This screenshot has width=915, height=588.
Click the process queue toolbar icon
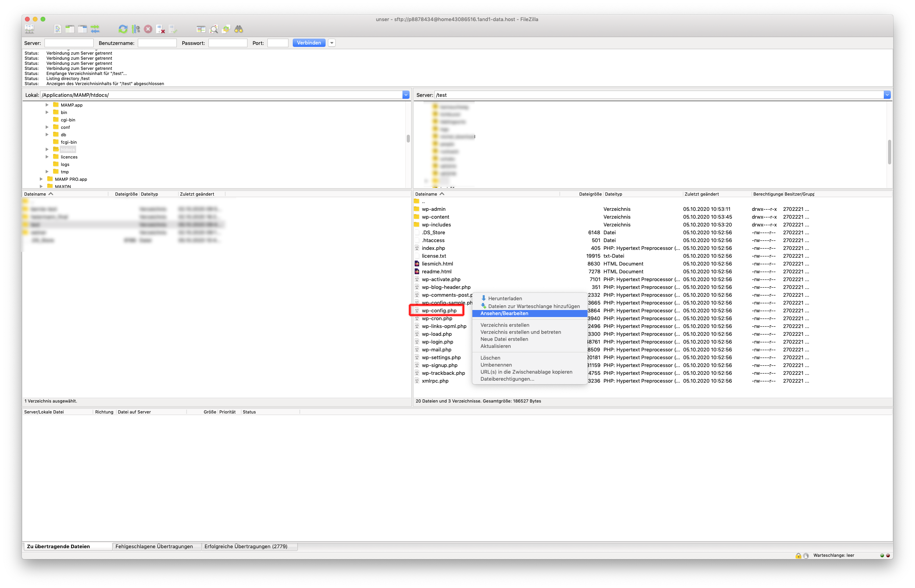(135, 29)
